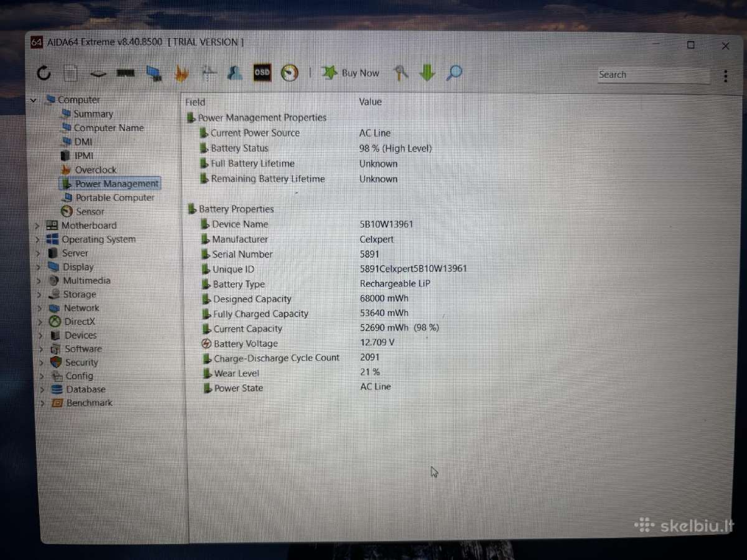Click into the Search field
Viewport: 747px width, 560px height.
654,75
